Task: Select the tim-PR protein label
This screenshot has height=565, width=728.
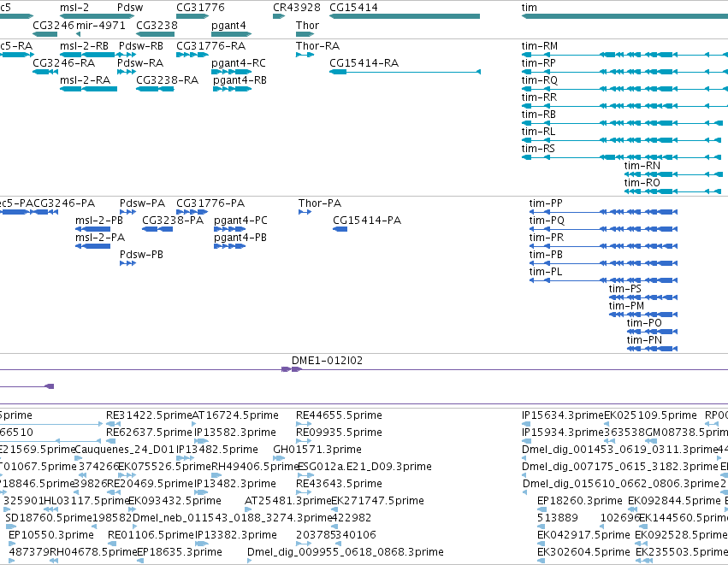Action: coord(547,238)
